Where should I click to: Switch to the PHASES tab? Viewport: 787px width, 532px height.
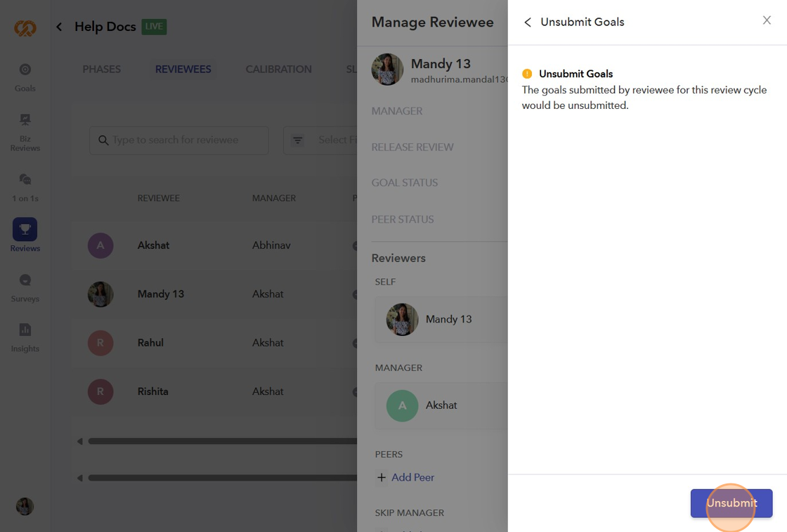(102, 70)
